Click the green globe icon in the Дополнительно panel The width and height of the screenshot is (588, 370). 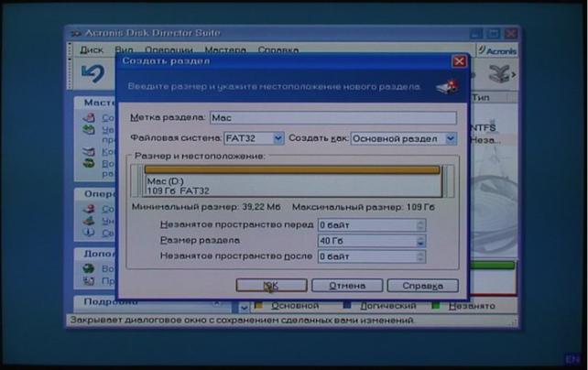click(89, 268)
